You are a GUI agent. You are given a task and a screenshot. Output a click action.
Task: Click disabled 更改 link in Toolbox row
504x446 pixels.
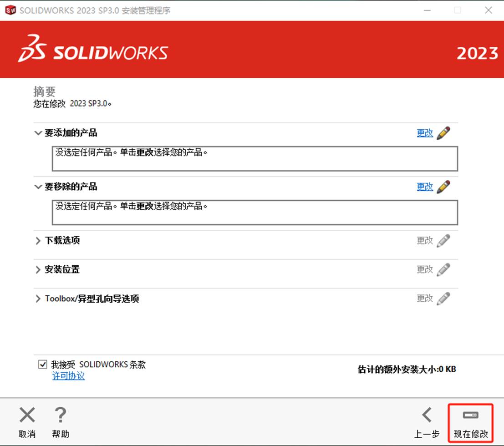[x=425, y=299]
